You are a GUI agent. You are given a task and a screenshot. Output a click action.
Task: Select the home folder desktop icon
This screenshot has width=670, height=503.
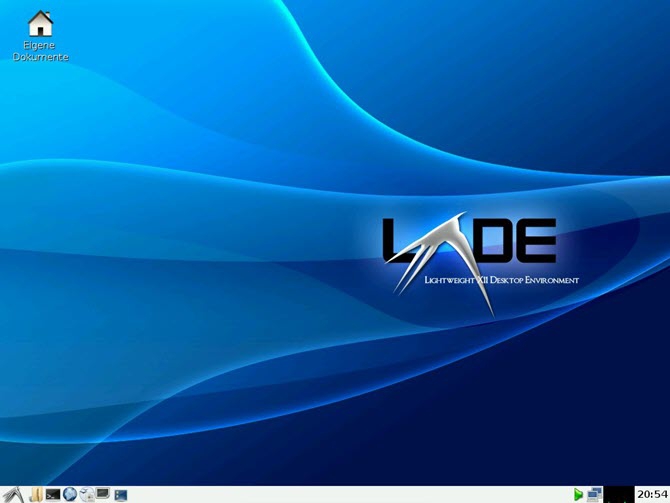40,24
